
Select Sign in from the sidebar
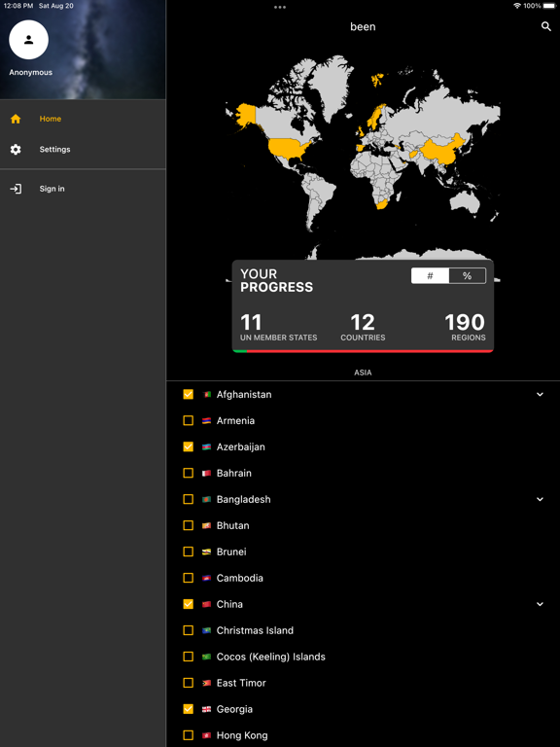83,189
